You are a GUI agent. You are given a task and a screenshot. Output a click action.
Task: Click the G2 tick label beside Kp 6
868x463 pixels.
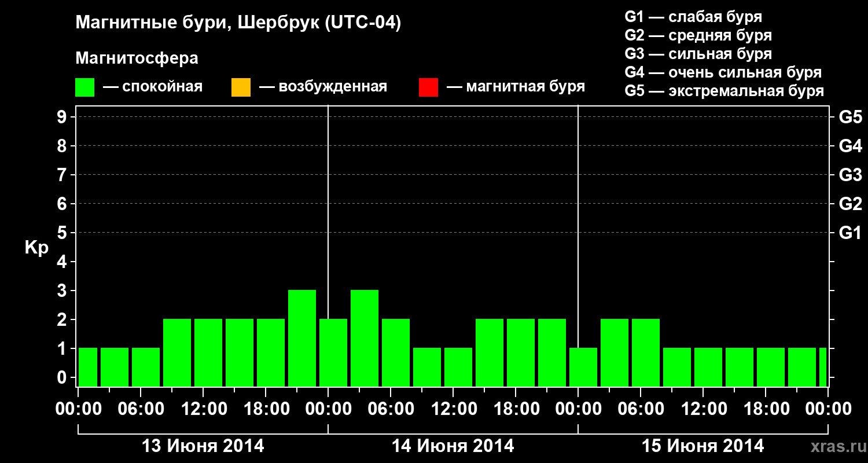851,204
